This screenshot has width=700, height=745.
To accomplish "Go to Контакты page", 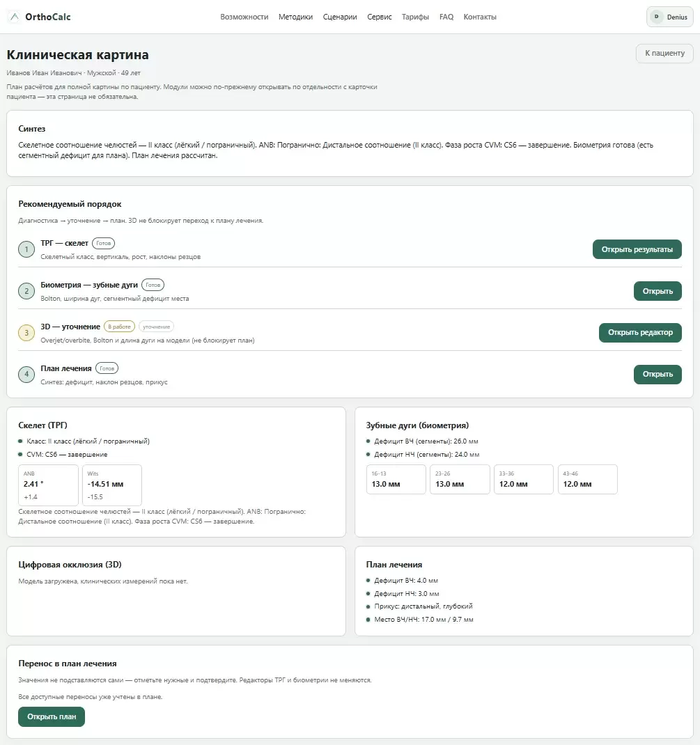I will pyautogui.click(x=480, y=17).
